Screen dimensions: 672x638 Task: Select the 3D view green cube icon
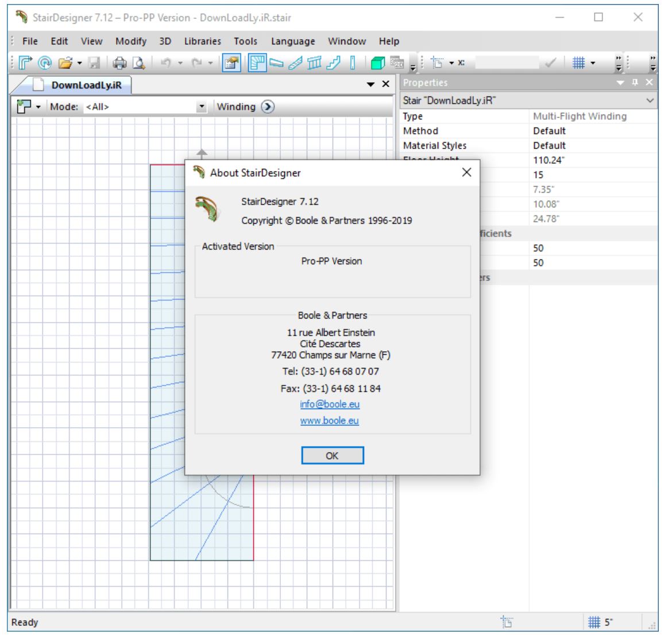pos(377,63)
